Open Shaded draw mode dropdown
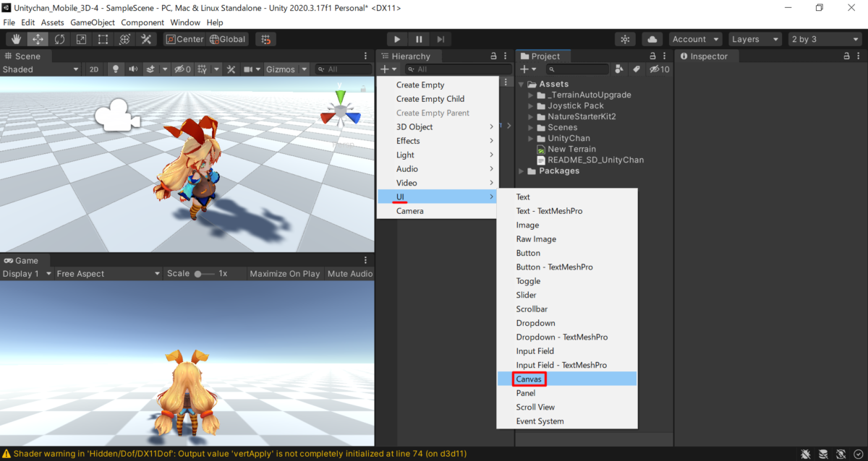This screenshot has width=868, height=461. point(40,69)
